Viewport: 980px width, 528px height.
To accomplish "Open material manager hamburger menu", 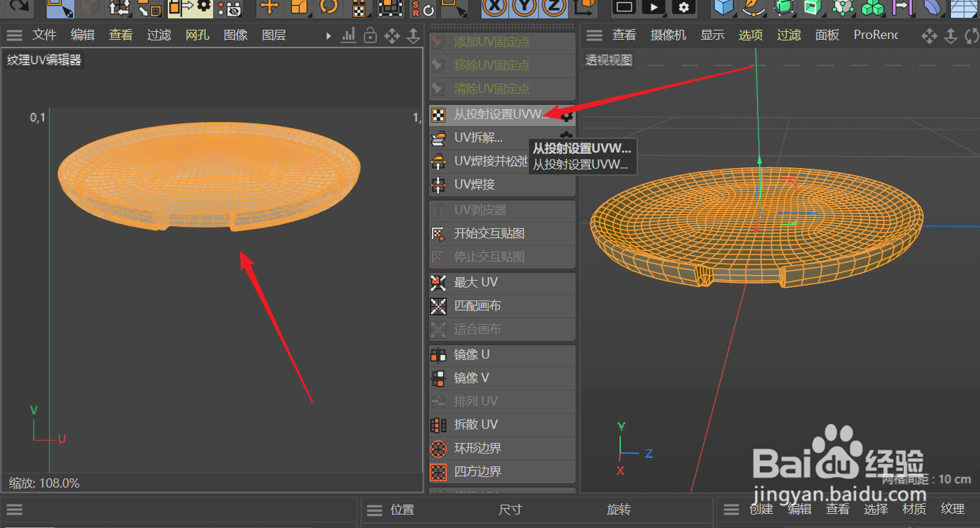I will click(x=733, y=510).
